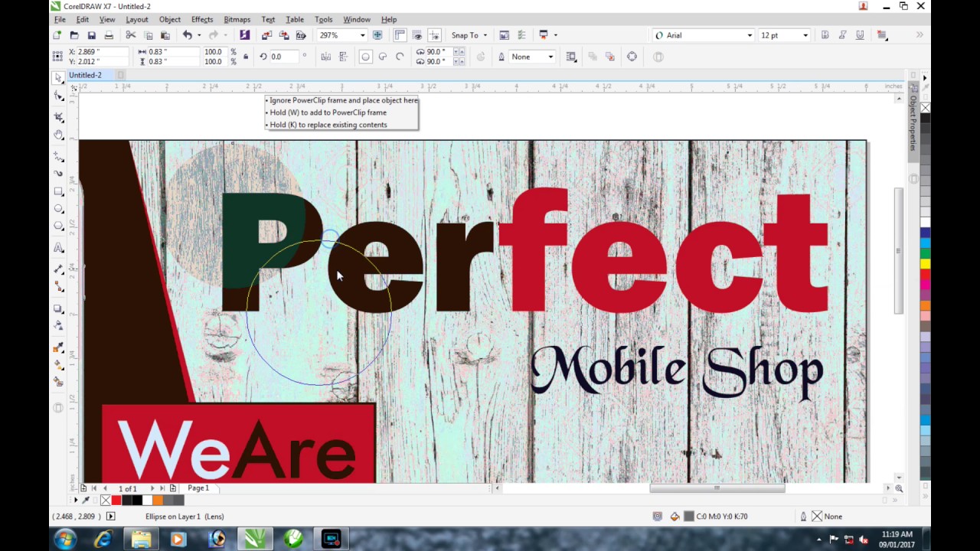
Task: Select Ellipse shape type button
Action: click(x=365, y=57)
